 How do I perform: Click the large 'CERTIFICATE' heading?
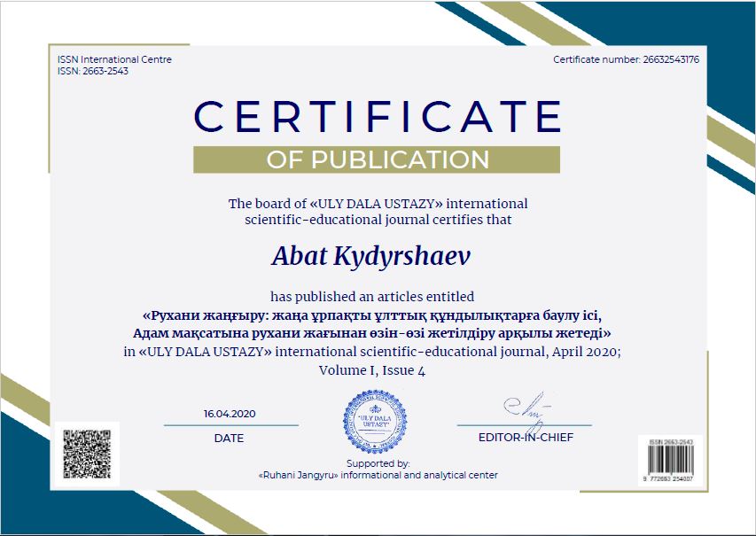pos(378,116)
